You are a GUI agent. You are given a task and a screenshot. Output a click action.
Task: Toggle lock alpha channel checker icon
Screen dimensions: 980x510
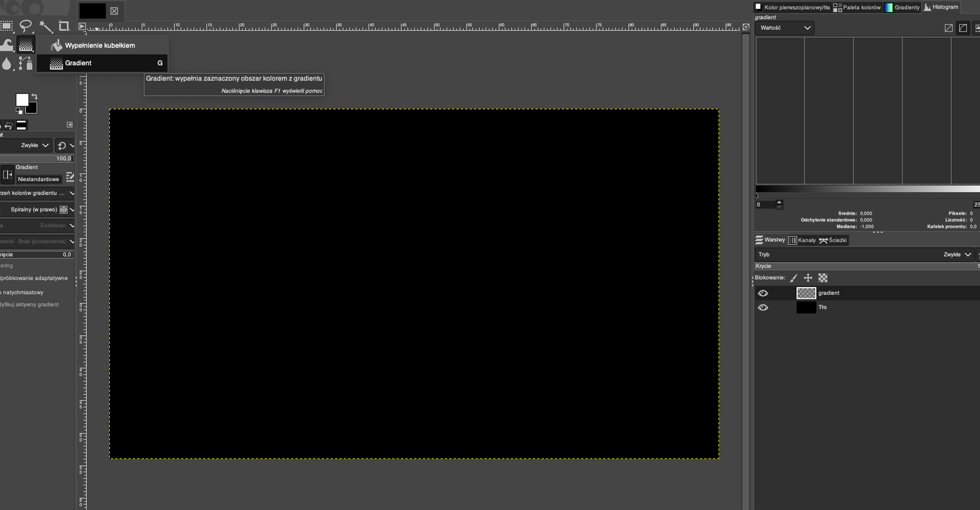point(823,278)
